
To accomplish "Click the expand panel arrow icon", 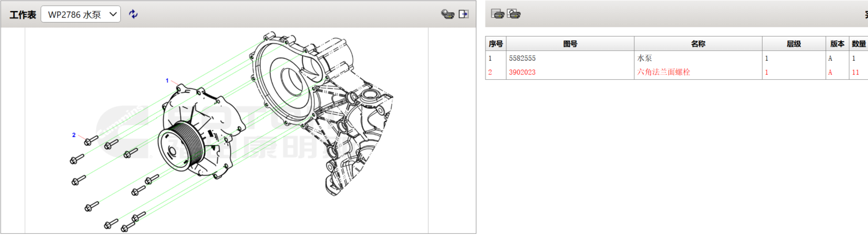I will (x=464, y=14).
